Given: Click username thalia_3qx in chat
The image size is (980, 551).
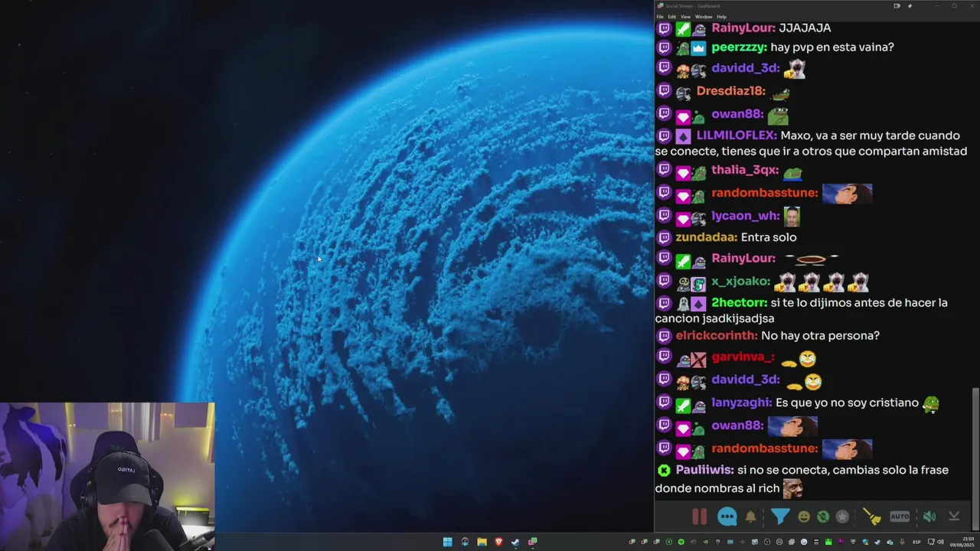Looking at the screenshot, I should pyautogui.click(x=745, y=170).
